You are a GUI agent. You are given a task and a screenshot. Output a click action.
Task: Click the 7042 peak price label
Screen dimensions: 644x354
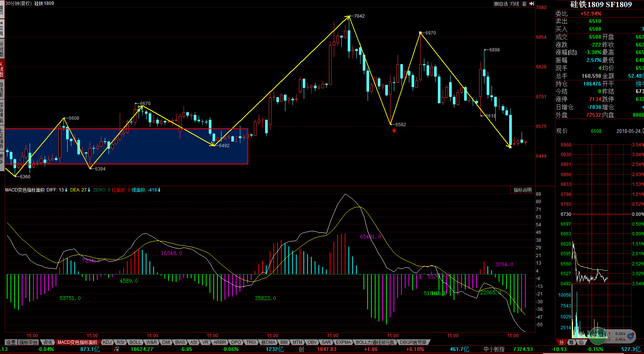[x=359, y=16]
